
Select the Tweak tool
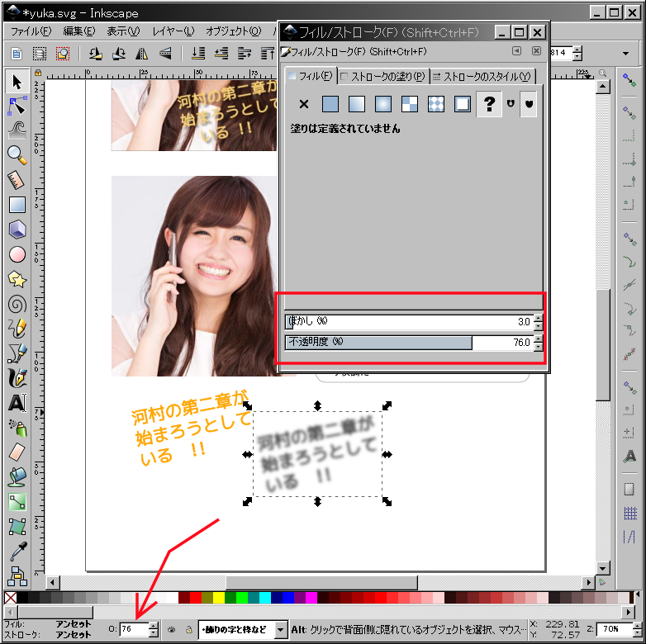(17, 130)
